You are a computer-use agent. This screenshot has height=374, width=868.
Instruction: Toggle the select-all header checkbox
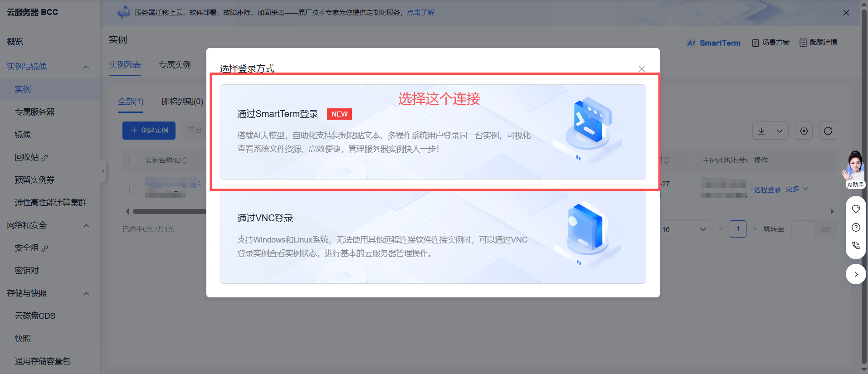coord(134,160)
